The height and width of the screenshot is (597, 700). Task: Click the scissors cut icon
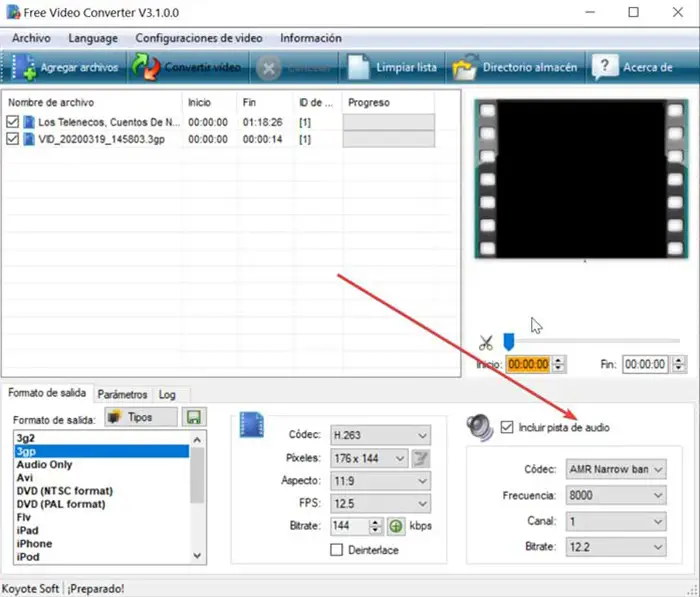486,343
